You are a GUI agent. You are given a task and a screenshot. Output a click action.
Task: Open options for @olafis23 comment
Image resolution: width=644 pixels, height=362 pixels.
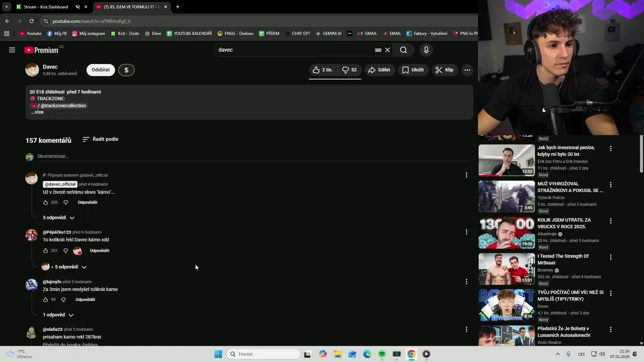(466, 329)
